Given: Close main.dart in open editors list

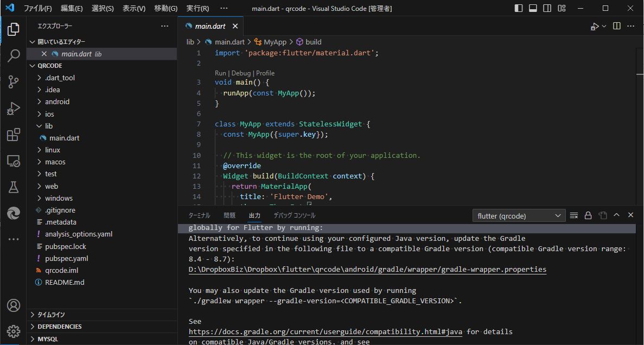Looking at the screenshot, I should click(44, 54).
